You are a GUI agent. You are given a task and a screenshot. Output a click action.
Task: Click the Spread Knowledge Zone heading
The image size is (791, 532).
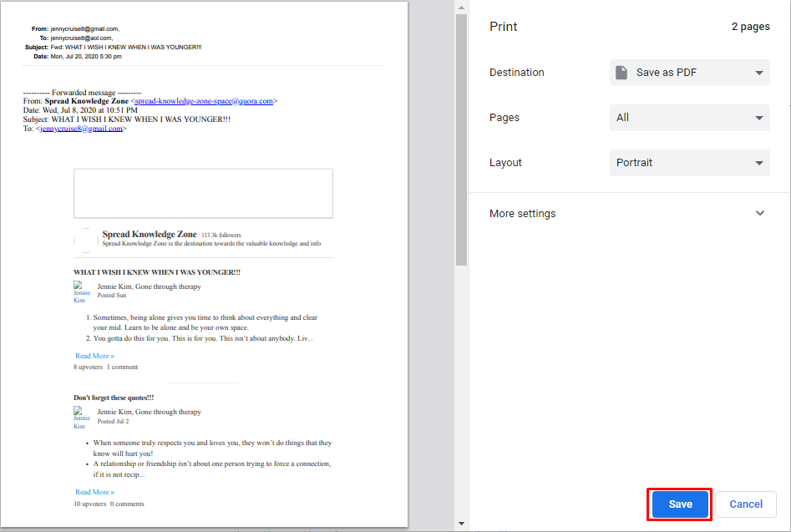pyautogui.click(x=150, y=234)
